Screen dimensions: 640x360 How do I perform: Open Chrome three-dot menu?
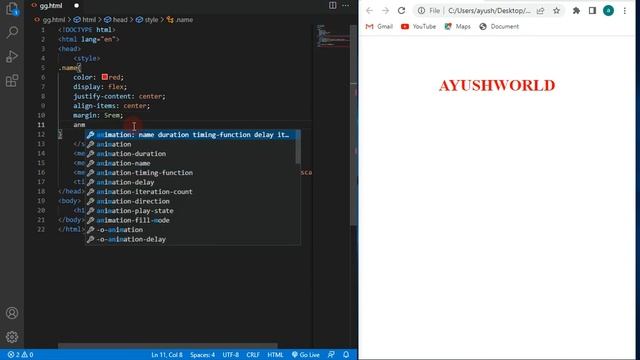[x=624, y=11]
